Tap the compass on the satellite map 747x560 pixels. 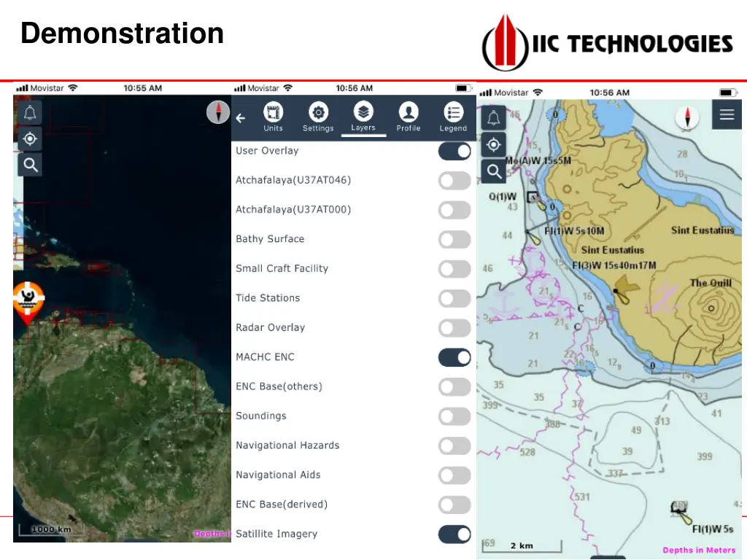[x=217, y=112]
